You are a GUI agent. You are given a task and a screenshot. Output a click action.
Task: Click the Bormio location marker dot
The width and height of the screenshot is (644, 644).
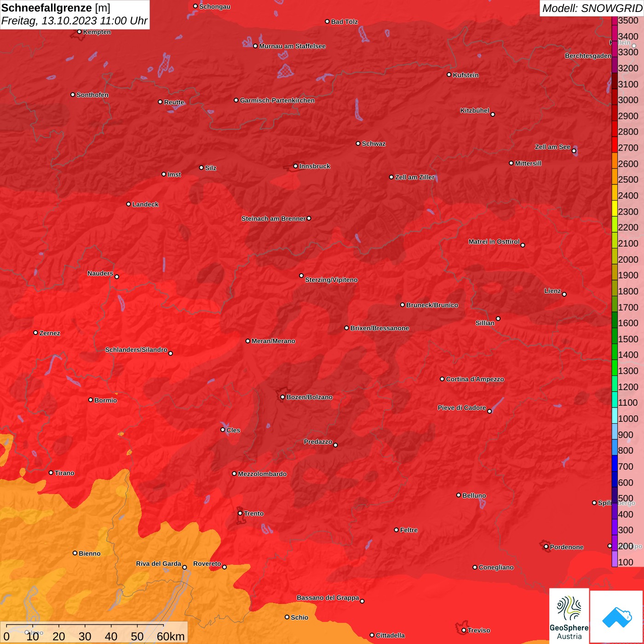coord(91,400)
